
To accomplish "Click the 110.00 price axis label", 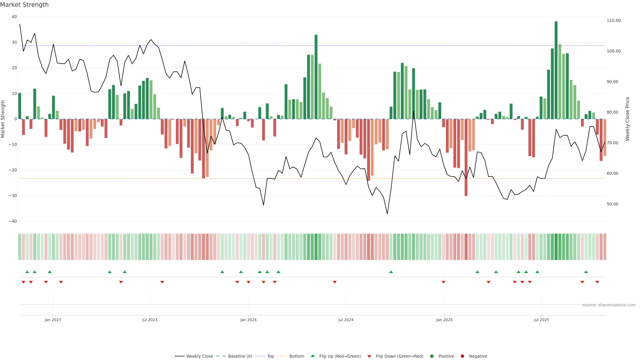I will (x=613, y=20).
